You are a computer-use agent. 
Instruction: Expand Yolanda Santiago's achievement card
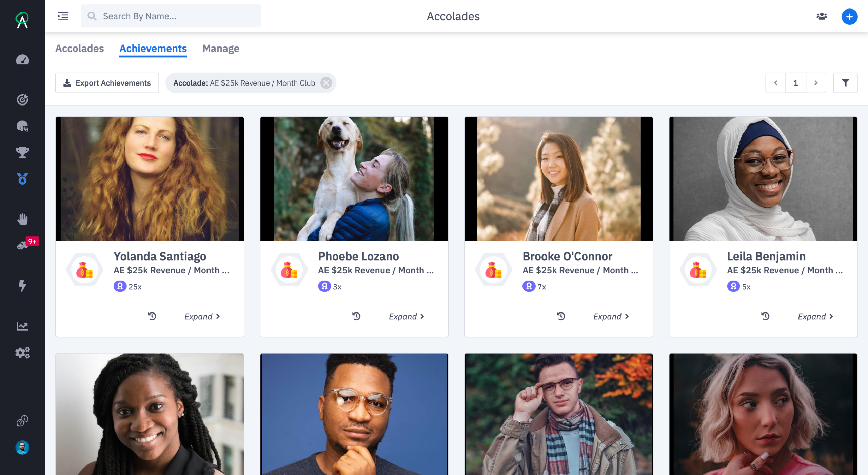point(202,316)
